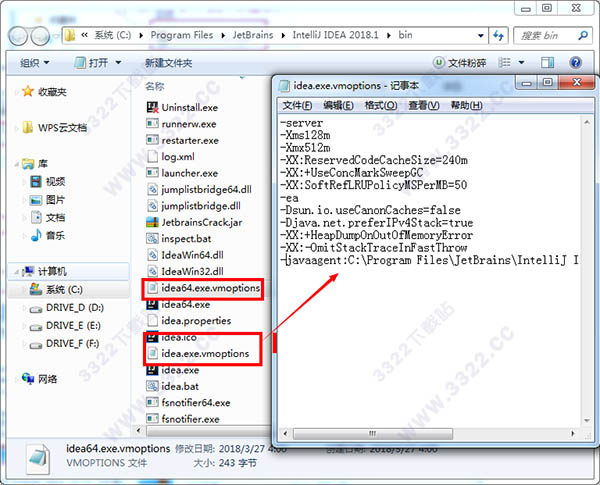Select the 计算机 computer icon
Image resolution: width=600 pixels, height=485 pixels.
[x=28, y=271]
